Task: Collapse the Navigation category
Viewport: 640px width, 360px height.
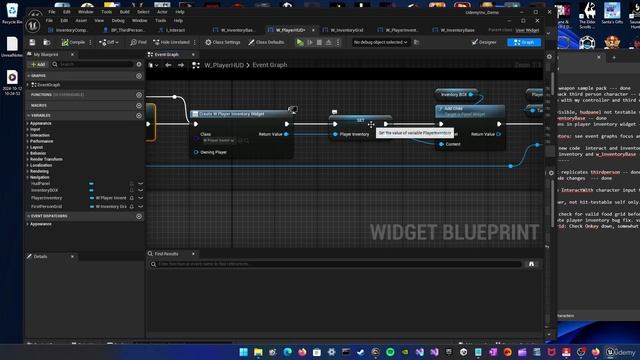Action: (28, 178)
